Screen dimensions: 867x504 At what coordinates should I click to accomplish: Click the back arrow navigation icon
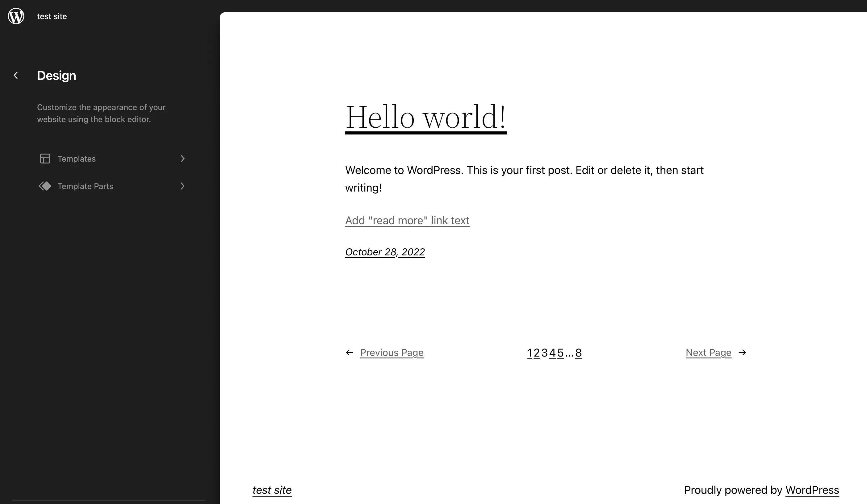15,75
